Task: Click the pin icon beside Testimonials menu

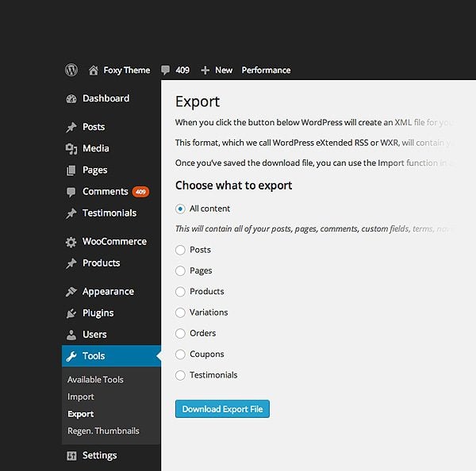Action: (x=71, y=213)
